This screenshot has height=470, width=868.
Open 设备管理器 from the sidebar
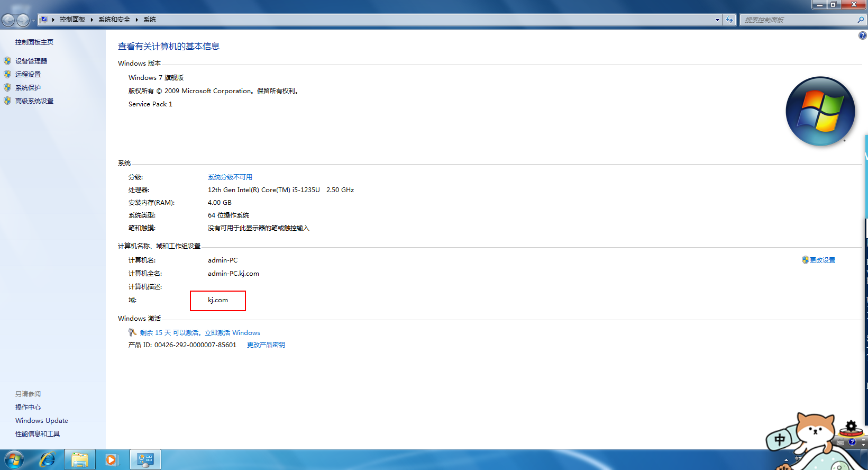31,61
